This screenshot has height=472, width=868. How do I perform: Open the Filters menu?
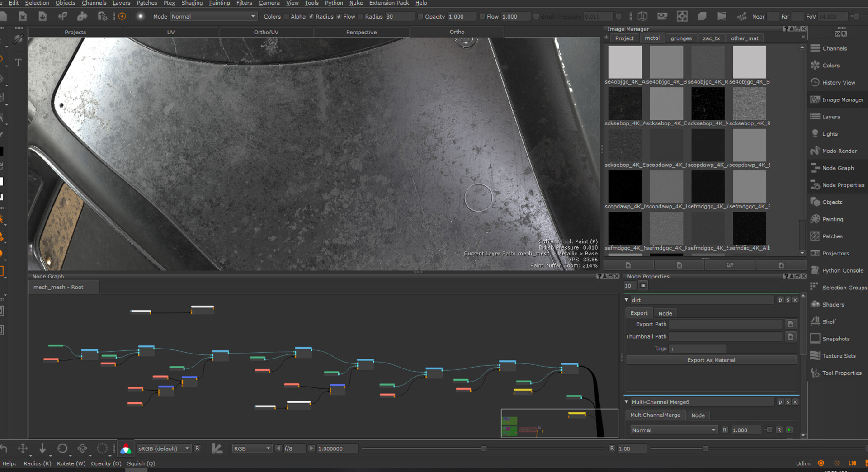point(244,3)
